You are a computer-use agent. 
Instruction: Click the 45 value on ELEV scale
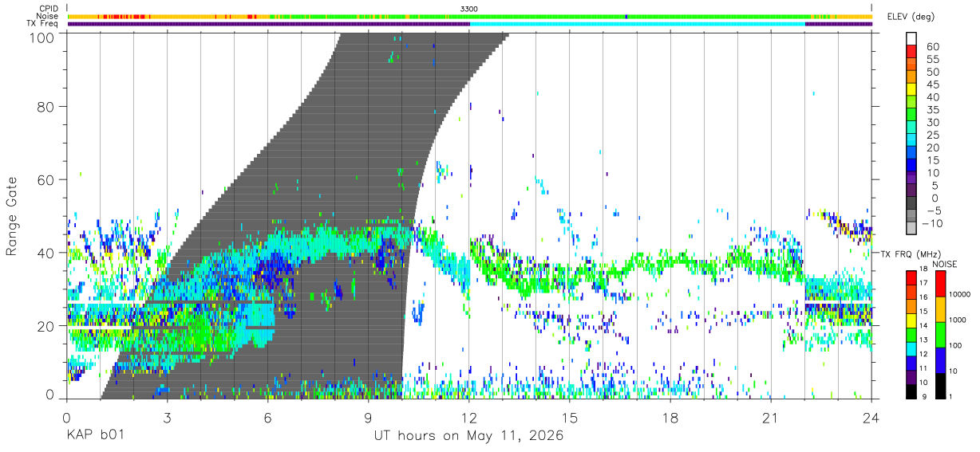(x=932, y=85)
